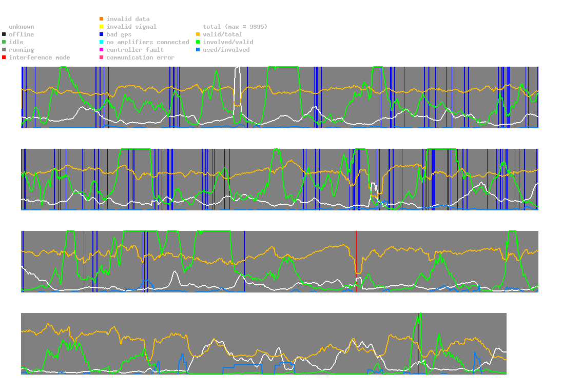Click the magenta controller fault swatch
Screen dimensions: 562x392
click(102, 50)
